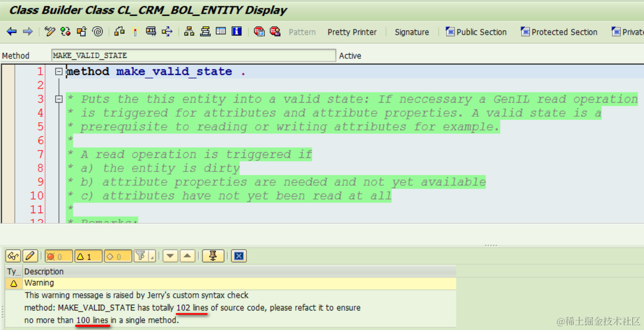Activate the method with the match icon
The width and height of the screenshot is (644, 330).
(135, 32)
